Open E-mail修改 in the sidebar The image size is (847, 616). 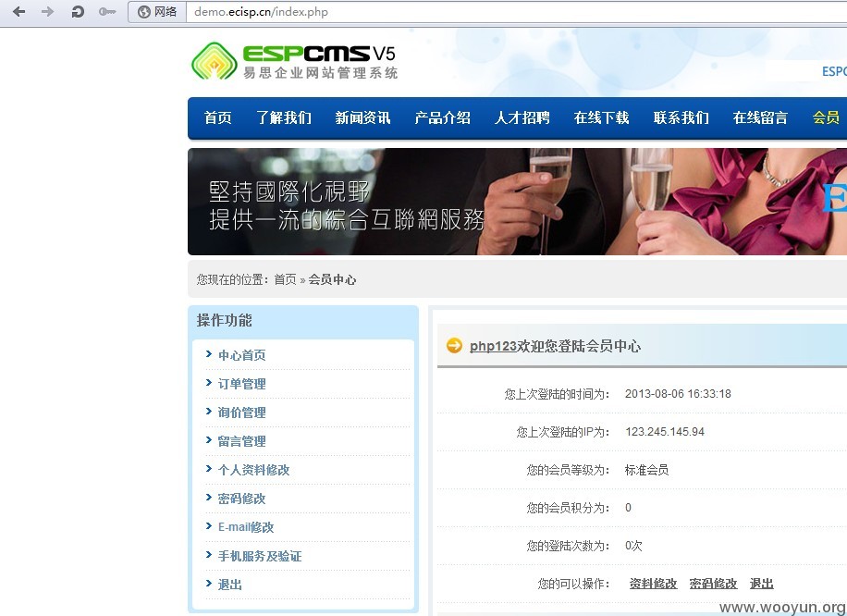point(246,527)
